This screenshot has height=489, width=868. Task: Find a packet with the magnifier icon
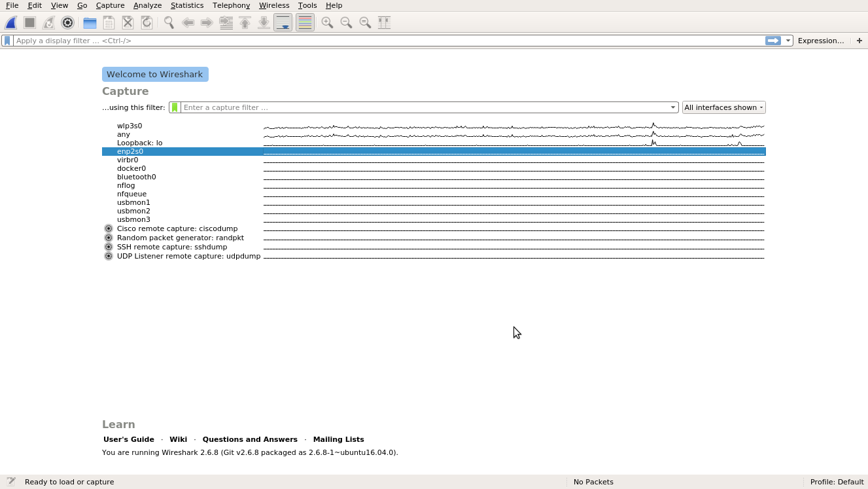pyautogui.click(x=169, y=23)
